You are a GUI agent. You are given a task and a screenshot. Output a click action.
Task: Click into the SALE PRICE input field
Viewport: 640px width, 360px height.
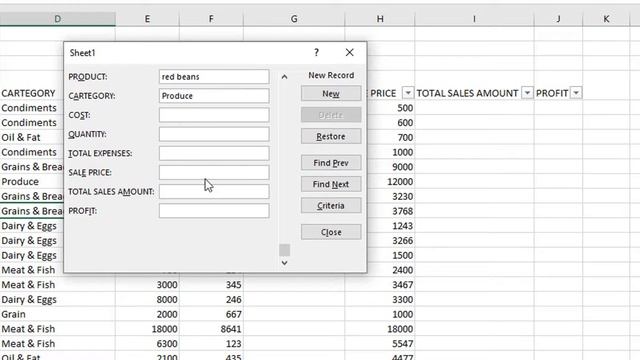[x=214, y=173]
